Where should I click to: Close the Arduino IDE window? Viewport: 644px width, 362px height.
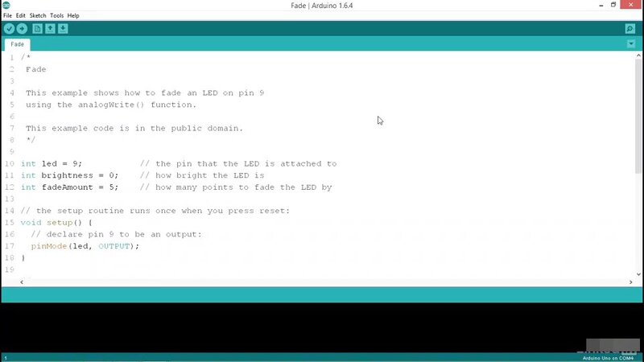click(631, 5)
